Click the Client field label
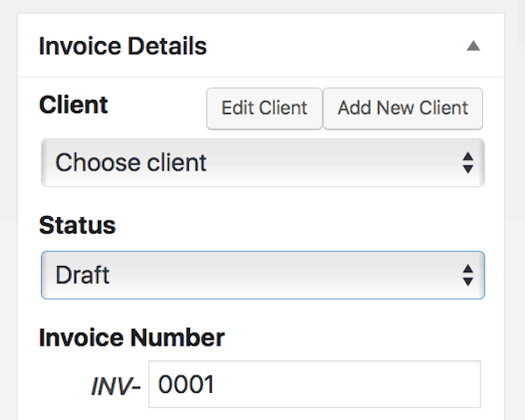 pyautogui.click(x=73, y=105)
